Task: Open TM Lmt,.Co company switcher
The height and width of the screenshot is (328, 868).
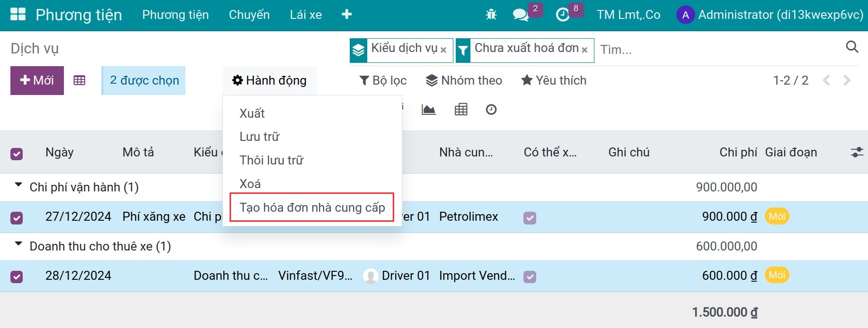Action: coord(628,15)
